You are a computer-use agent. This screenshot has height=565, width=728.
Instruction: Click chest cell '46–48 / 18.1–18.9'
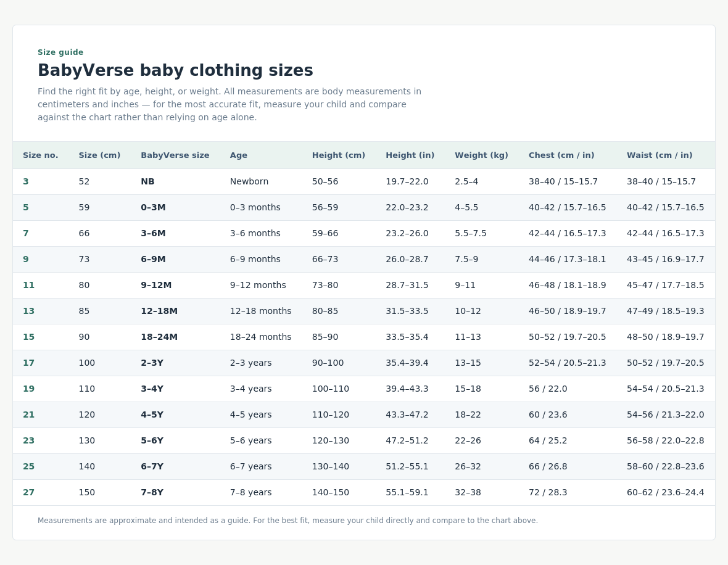pos(568,286)
